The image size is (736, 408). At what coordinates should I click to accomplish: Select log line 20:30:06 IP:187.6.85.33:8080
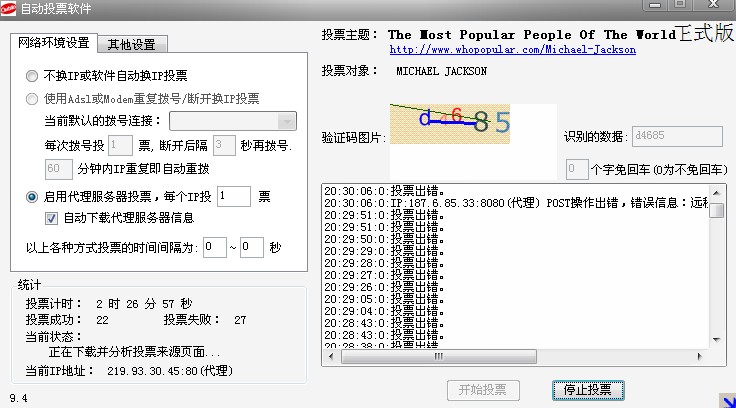coord(515,203)
